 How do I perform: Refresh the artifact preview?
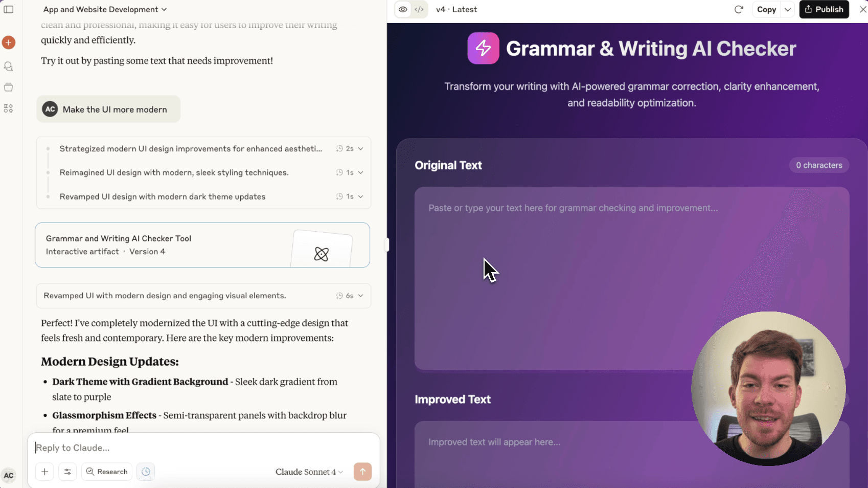click(739, 9)
